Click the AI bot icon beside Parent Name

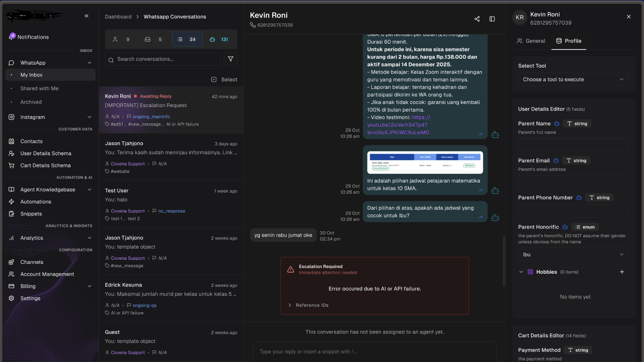tap(557, 124)
